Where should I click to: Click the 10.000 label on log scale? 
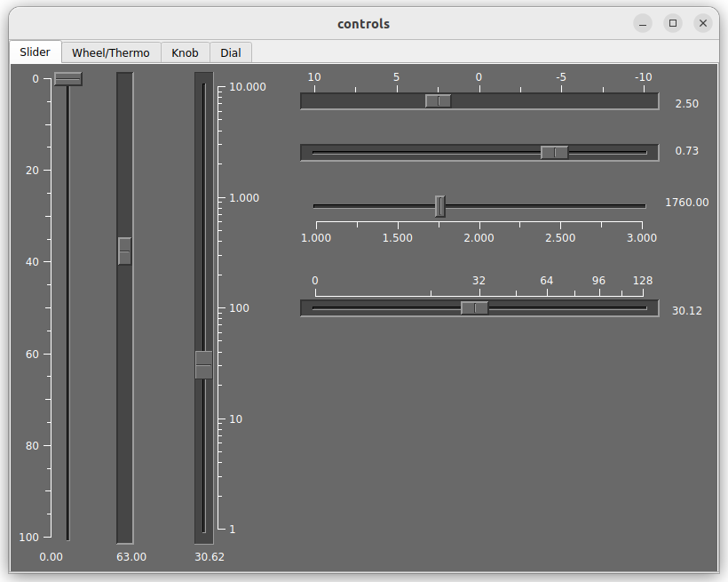[x=248, y=87]
